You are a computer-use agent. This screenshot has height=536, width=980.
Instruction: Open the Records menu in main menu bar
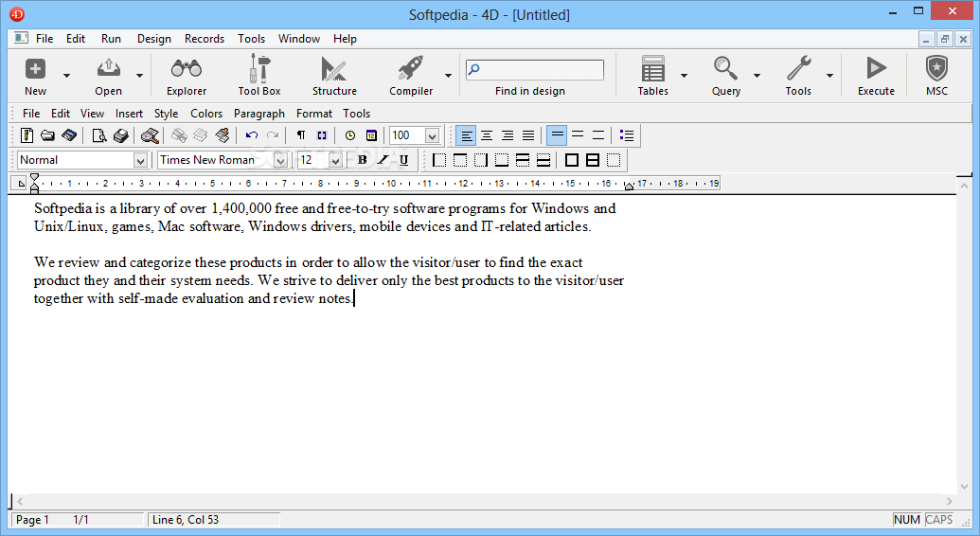point(205,39)
